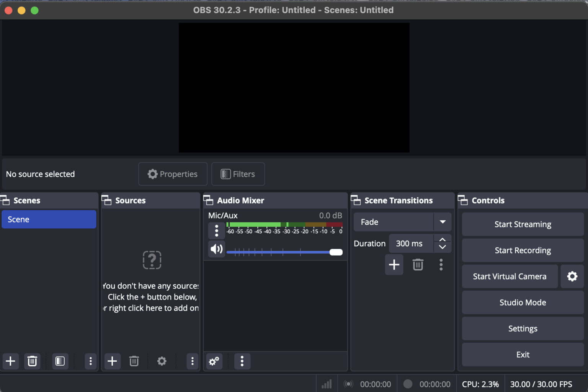Add a new scene with the plus icon
Screen dimensions: 588x392
[10, 361]
